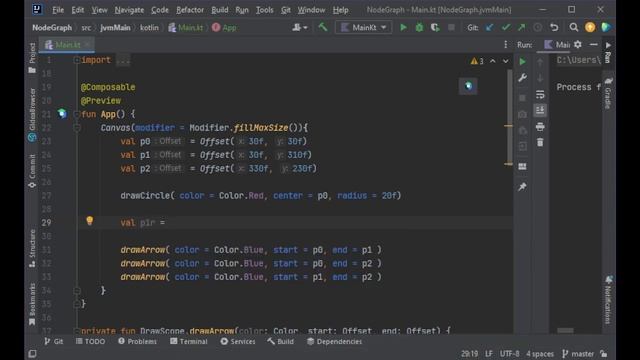Start debugging with the bug icon
The width and height of the screenshot is (640, 360).
pos(419,27)
